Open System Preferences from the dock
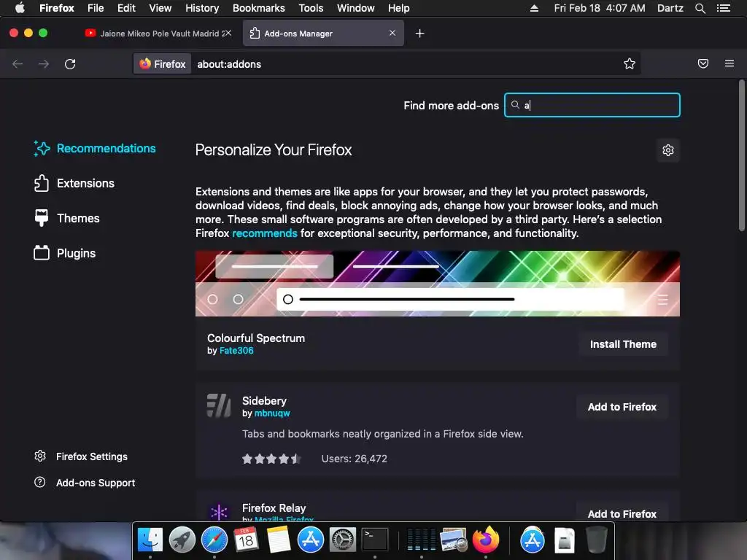Image resolution: width=747 pixels, height=560 pixels. [x=343, y=540]
